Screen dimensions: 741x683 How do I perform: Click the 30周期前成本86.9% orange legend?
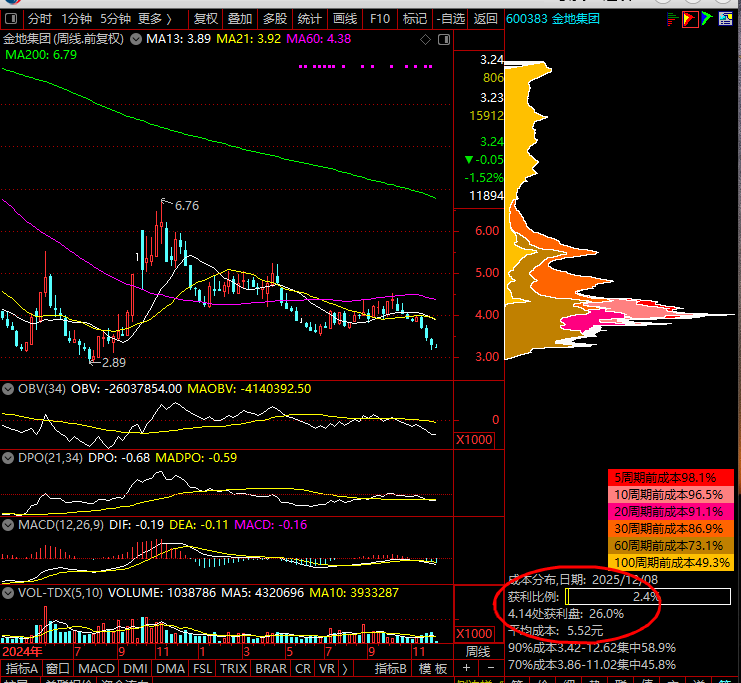point(671,529)
